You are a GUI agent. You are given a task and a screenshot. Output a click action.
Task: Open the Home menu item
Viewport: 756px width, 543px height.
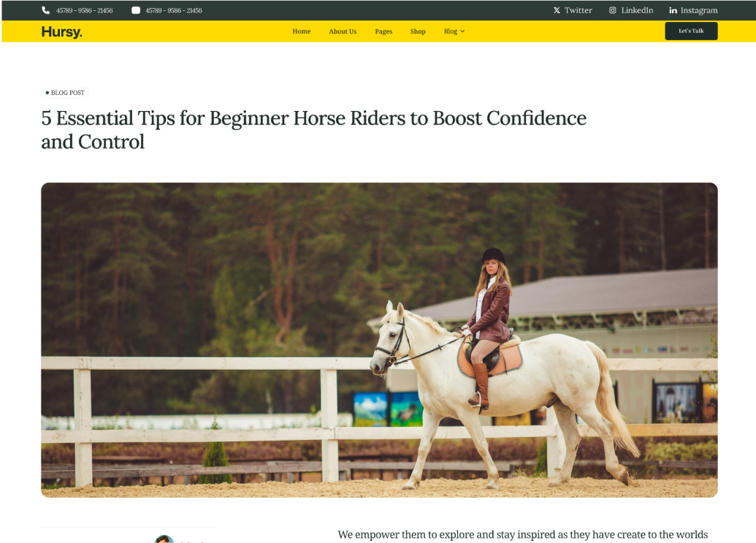[302, 31]
